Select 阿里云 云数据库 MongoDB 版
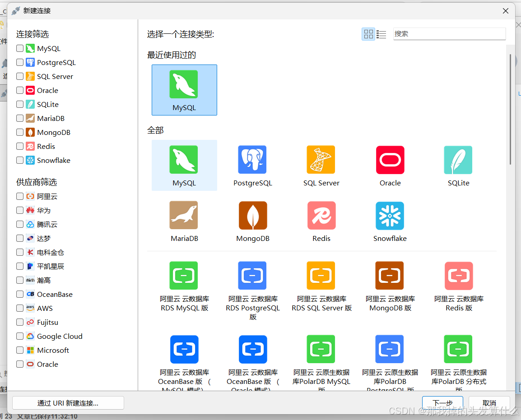Viewport: 521px width, 420px height. click(390, 286)
